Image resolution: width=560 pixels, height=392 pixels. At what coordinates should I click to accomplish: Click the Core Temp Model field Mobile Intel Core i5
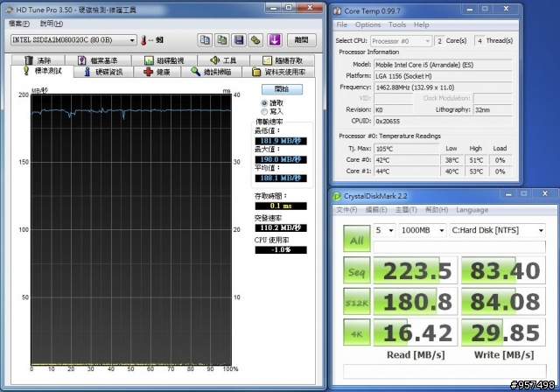tap(443, 65)
